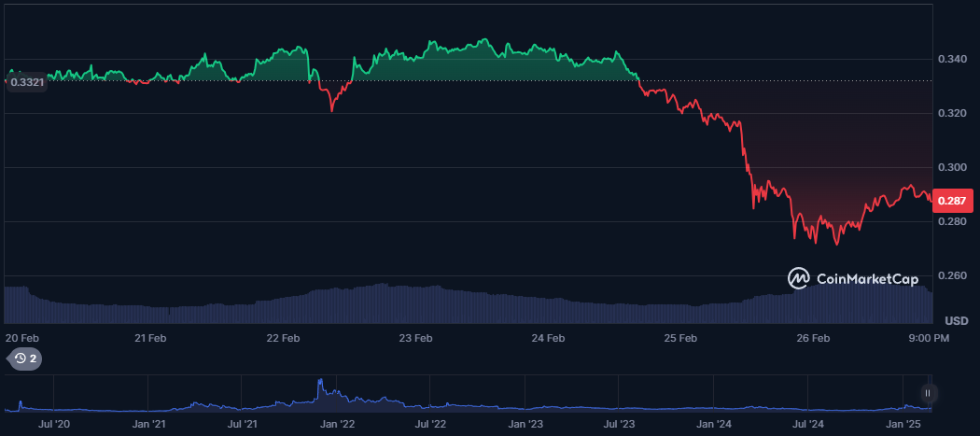Click the 9:00 PM time label
Viewport: 980px width, 436px height.
pyautogui.click(x=929, y=338)
